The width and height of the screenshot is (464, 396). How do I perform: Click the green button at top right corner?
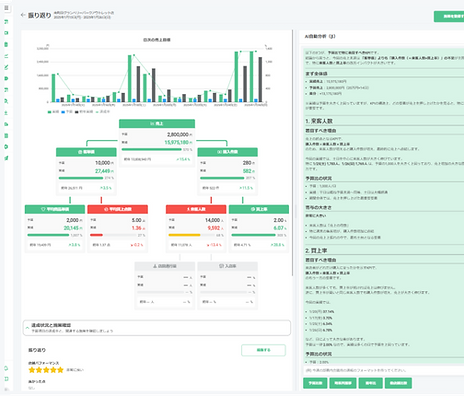click(x=449, y=16)
